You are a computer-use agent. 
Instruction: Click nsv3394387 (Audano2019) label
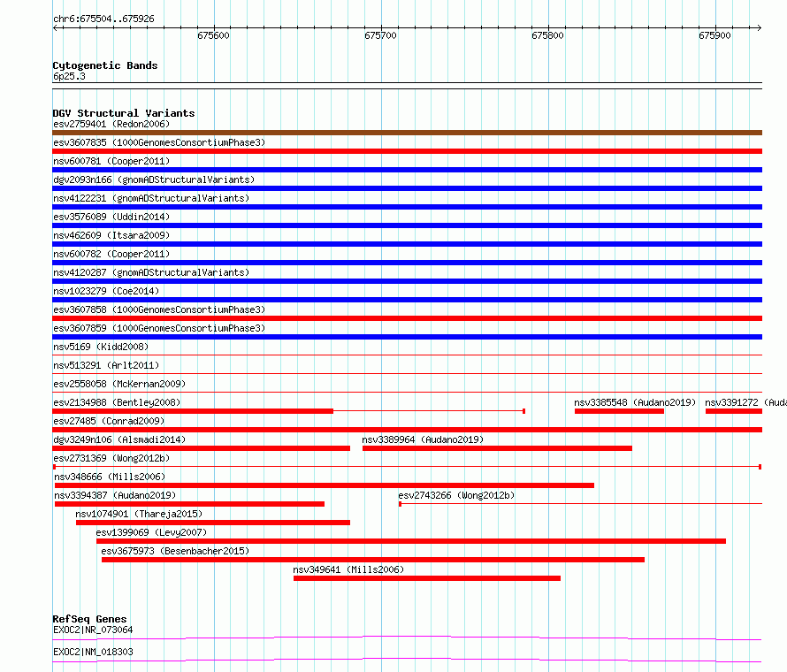[x=115, y=495]
